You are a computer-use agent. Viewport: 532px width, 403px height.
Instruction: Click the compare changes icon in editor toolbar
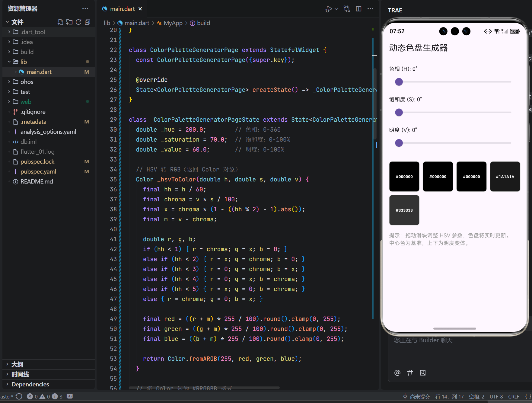pos(347,9)
